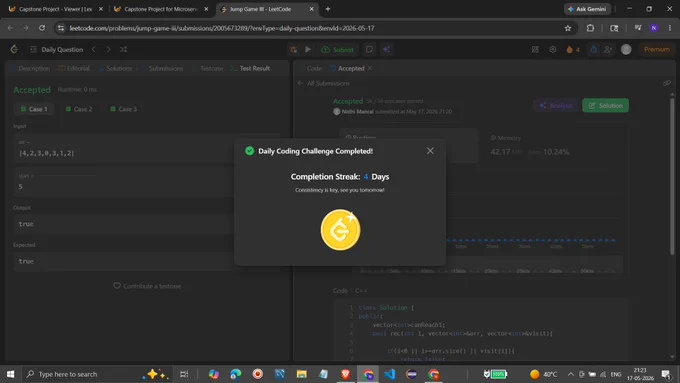
Task: Copy submission link icon
Action: [667, 83]
